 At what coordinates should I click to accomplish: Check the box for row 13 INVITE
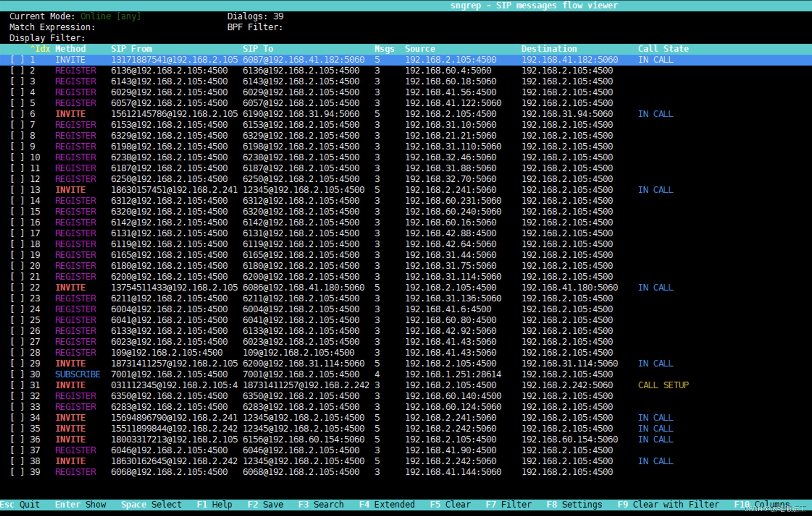click(x=17, y=190)
